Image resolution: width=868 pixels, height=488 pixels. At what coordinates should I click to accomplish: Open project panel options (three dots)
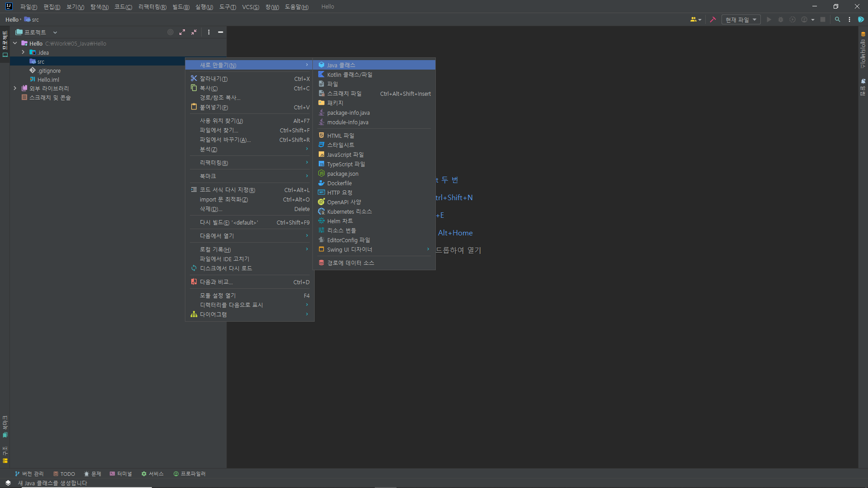(209, 32)
